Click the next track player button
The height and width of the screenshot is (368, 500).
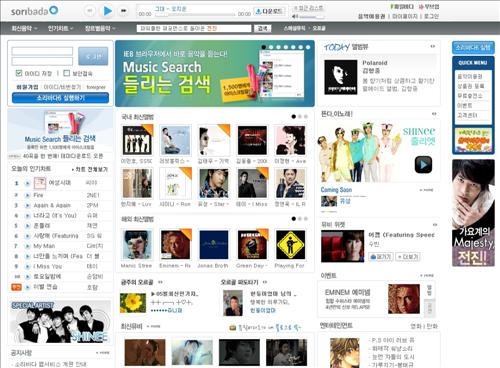[124, 11]
